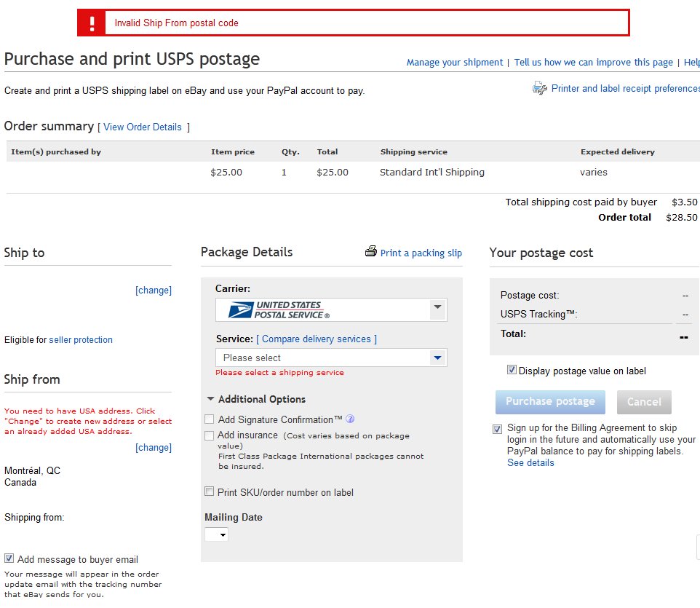Click the USPS logo in Carrier box
The height and width of the screenshot is (608, 700).
pos(279,310)
